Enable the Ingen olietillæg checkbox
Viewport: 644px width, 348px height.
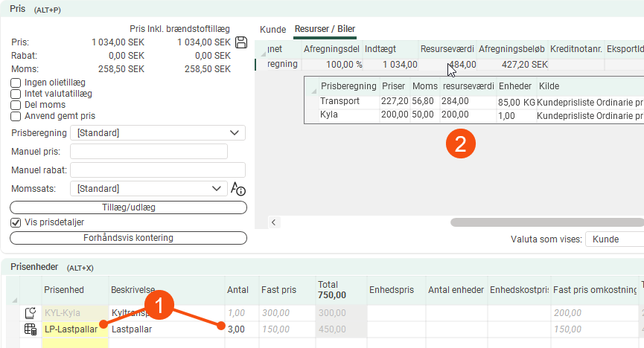16,83
